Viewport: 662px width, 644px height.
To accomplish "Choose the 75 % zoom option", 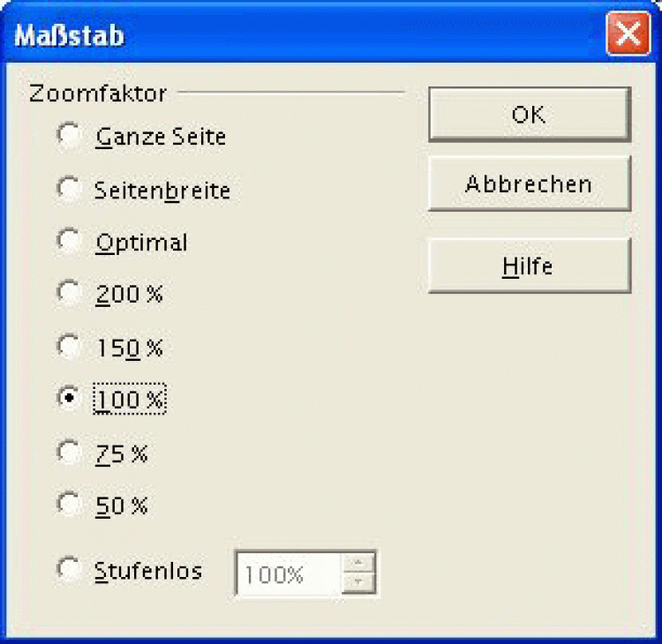I will [x=68, y=453].
